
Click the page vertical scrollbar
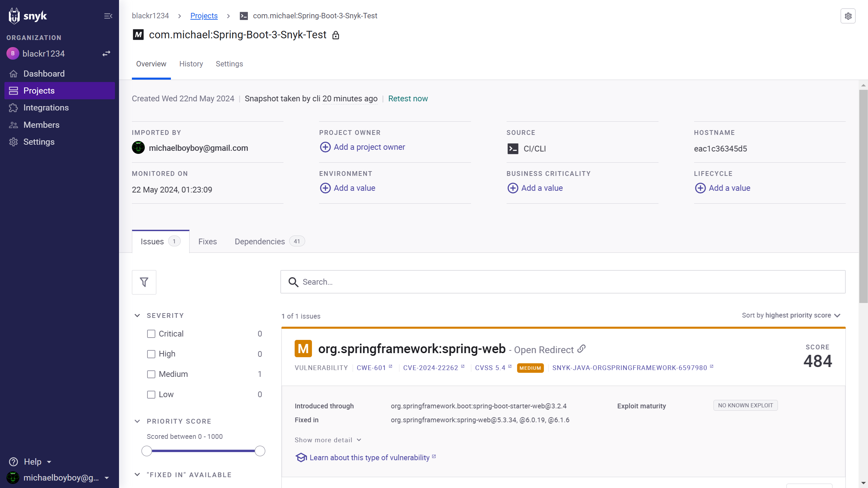point(863,197)
